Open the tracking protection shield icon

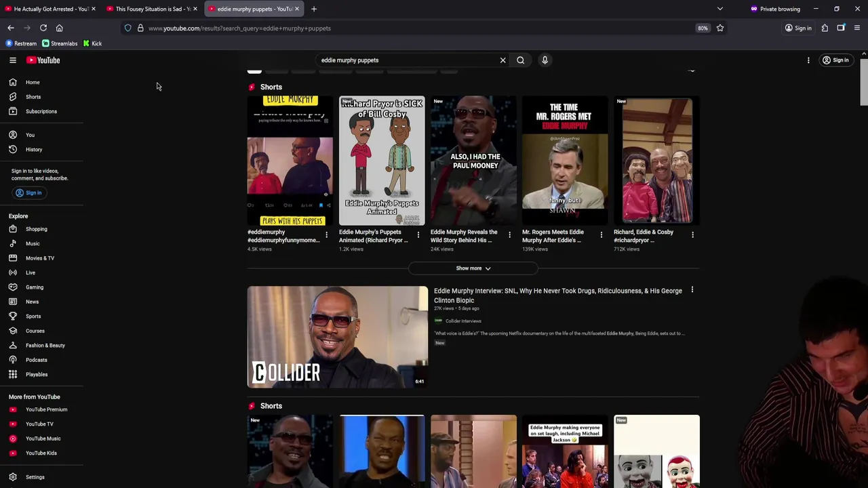click(x=127, y=28)
